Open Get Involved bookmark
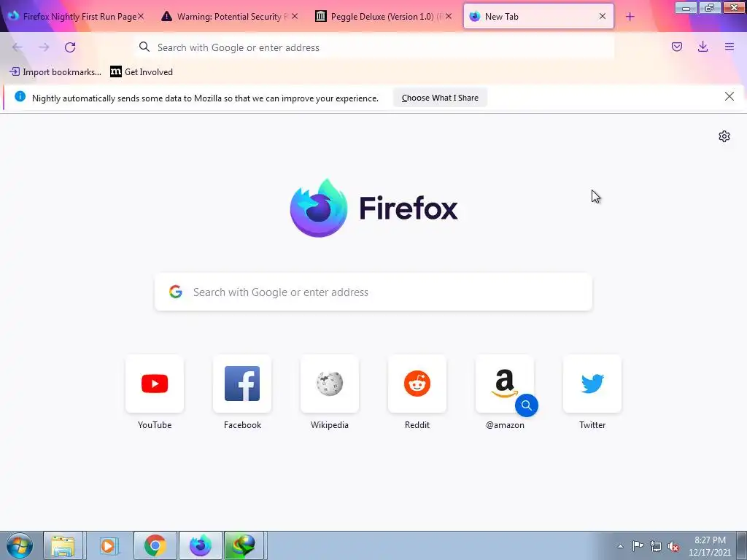 click(142, 72)
